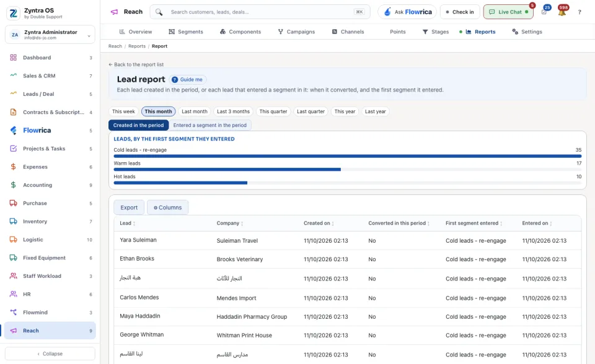
Task: Click the search magnifier icon
Action: tap(159, 12)
